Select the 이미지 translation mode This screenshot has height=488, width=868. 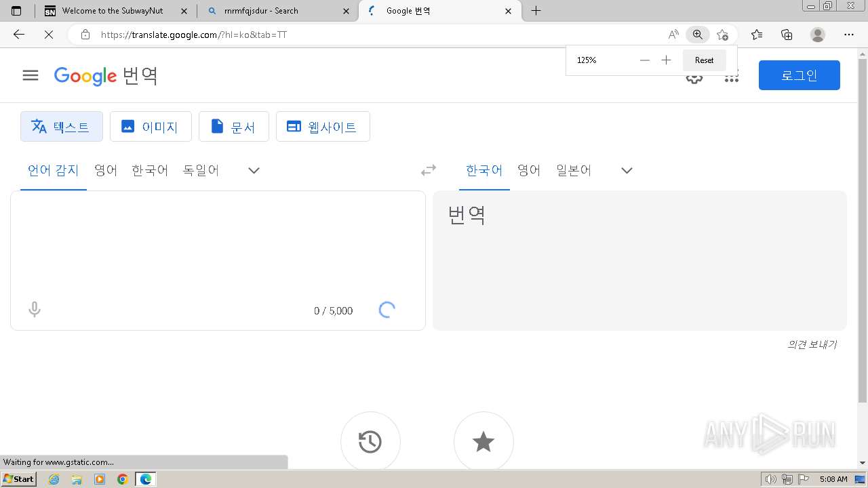(x=151, y=127)
